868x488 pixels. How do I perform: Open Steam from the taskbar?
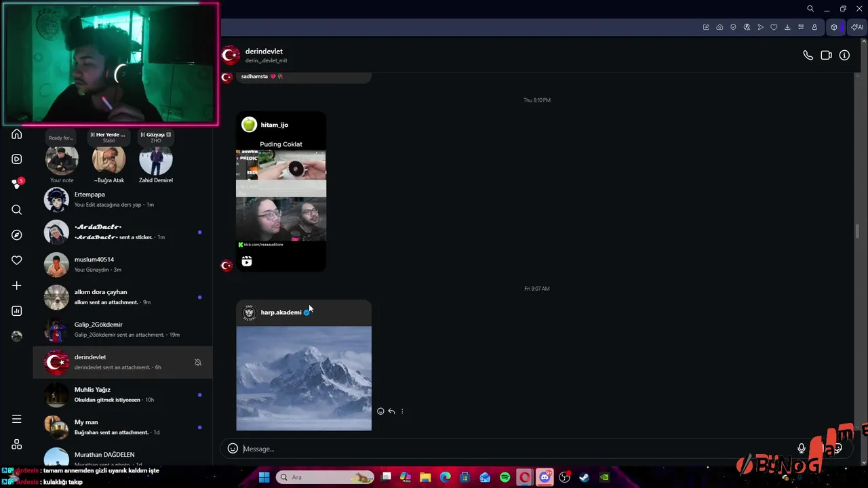click(x=584, y=477)
